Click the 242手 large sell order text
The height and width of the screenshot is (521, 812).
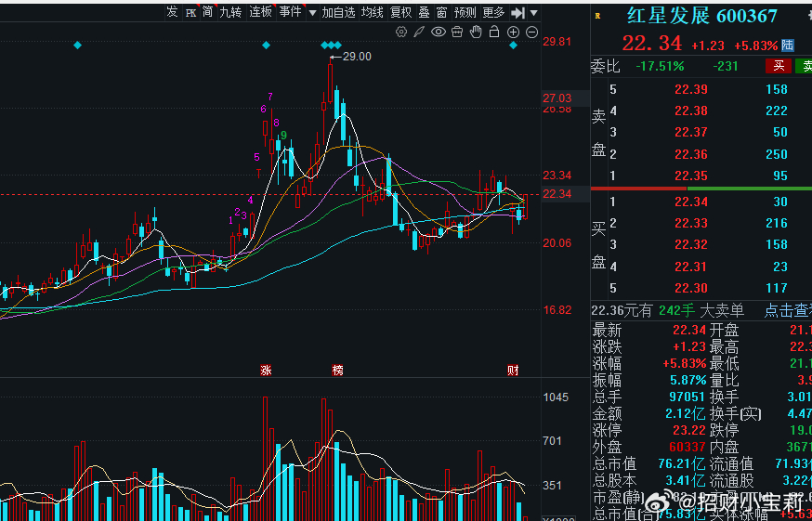(676, 310)
